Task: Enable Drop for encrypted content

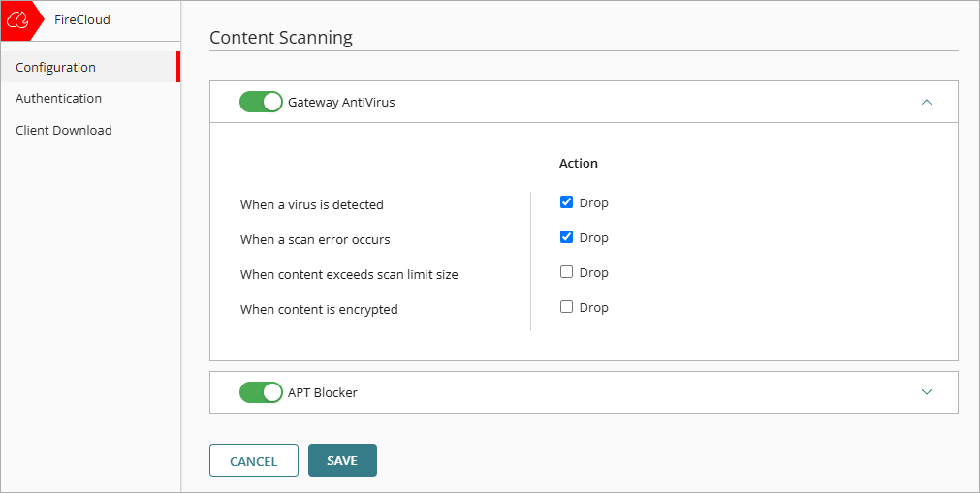Action: click(x=567, y=307)
